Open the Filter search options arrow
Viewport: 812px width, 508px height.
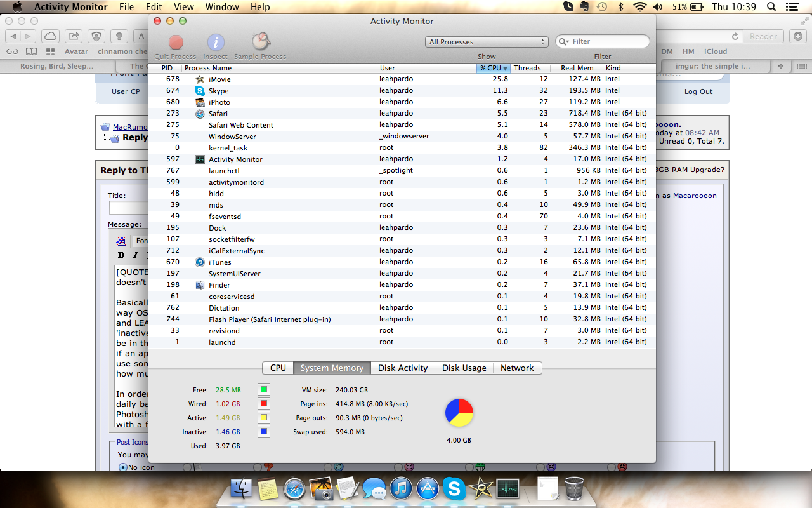coord(564,41)
